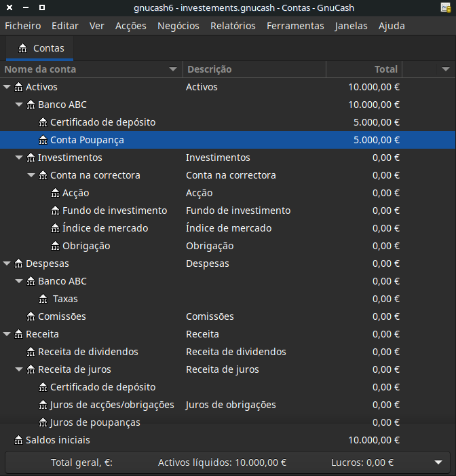The width and height of the screenshot is (456, 476).
Task: Click the bank icon next to Saldos iniciais
Action: [x=18, y=440]
